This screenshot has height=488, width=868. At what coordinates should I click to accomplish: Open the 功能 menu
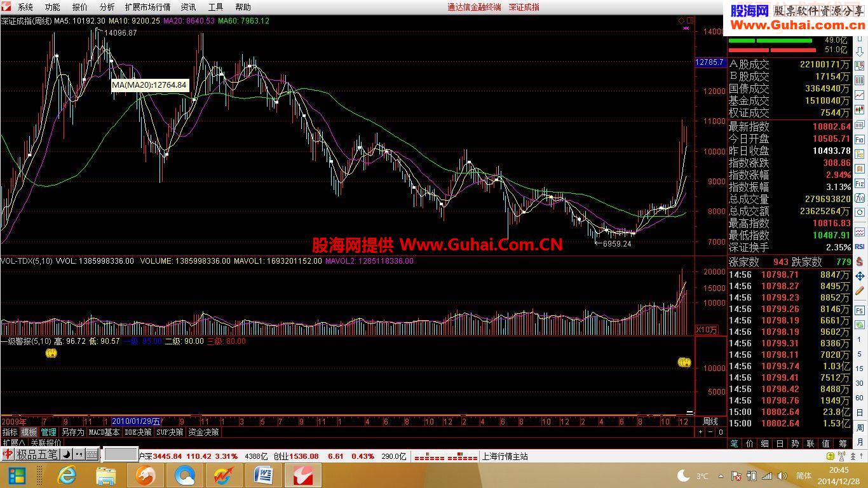click(x=53, y=7)
